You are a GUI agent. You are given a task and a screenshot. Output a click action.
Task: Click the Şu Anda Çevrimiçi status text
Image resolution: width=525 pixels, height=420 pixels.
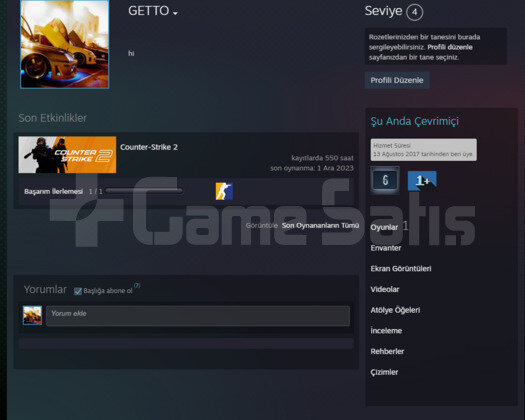click(415, 121)
